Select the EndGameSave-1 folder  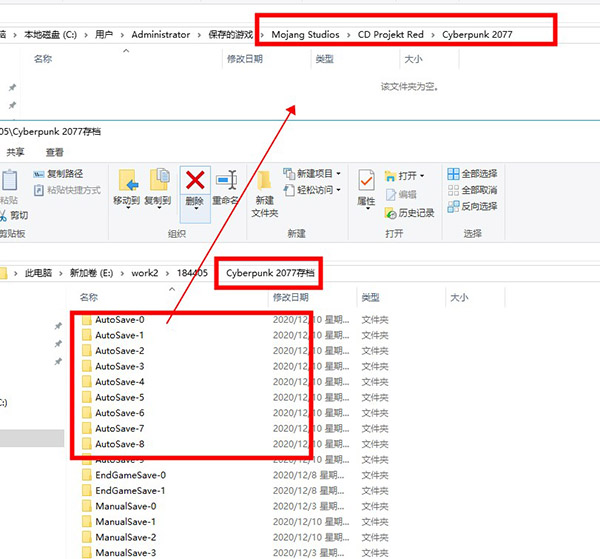130,491
